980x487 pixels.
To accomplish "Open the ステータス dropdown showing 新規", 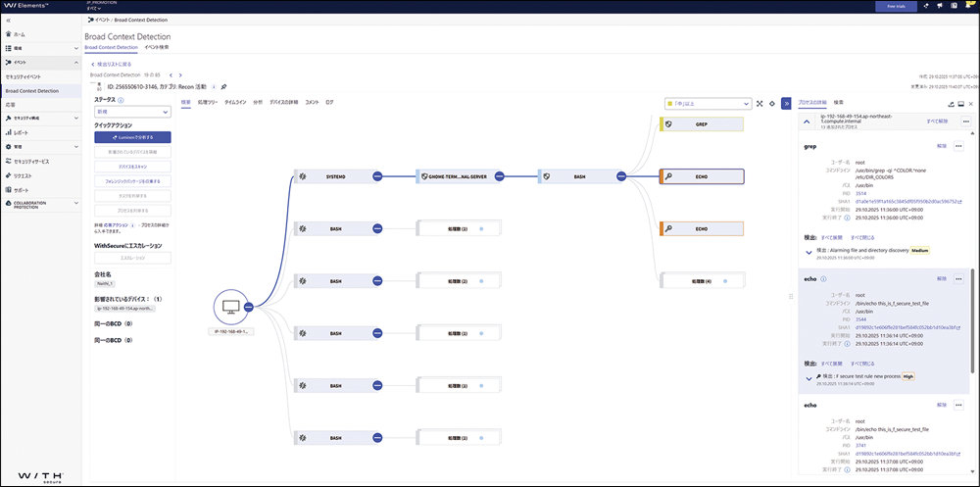I will 133,113.
